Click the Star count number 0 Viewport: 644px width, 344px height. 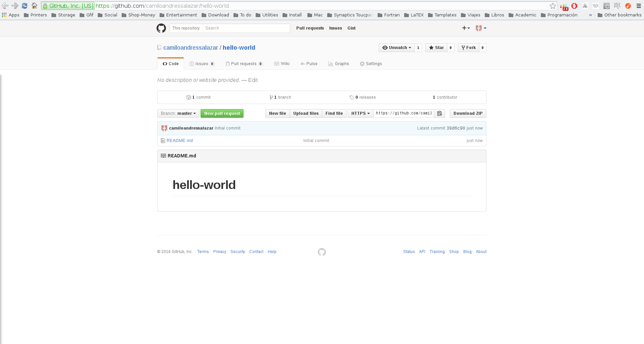coord(451,48)
